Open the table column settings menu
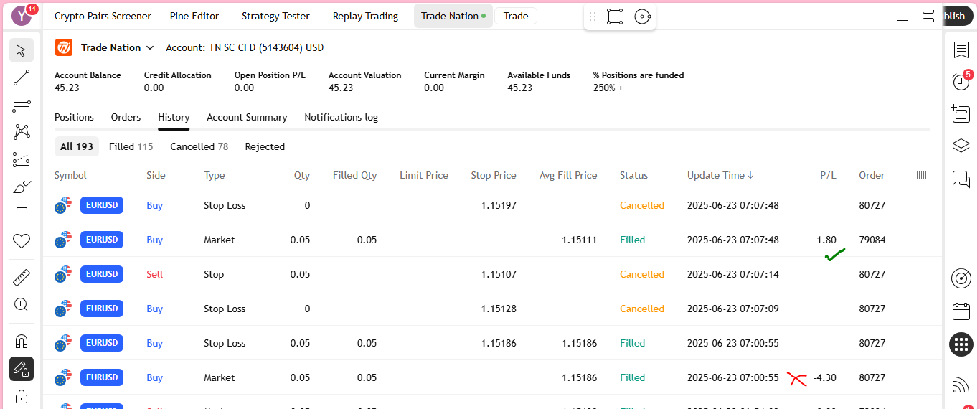Image resolution: width=980 pixels, height=409 pixels. click(920, 175)
